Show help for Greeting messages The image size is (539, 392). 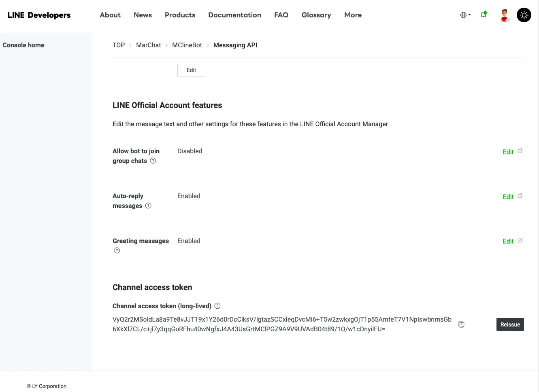(x=117, y=250)
